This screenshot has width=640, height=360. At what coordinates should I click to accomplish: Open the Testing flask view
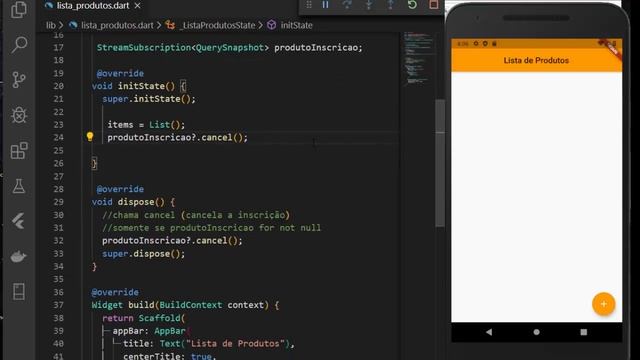coord(19,186)
